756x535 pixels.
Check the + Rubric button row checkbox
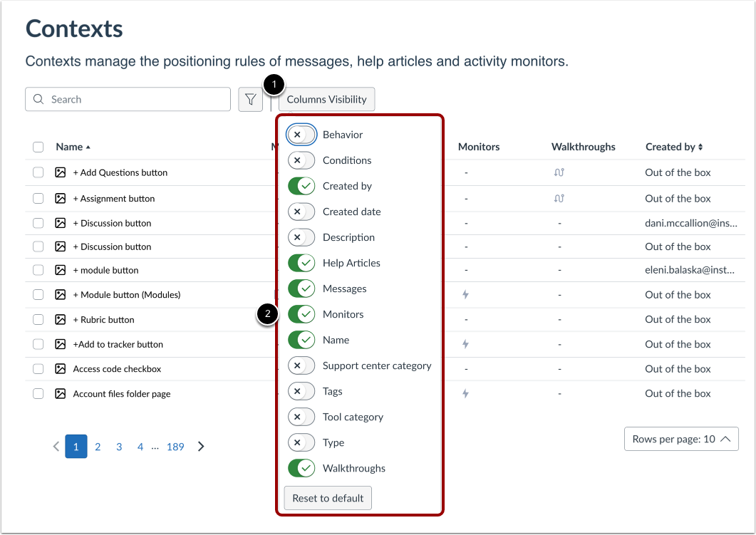click(x=38, y=320)
